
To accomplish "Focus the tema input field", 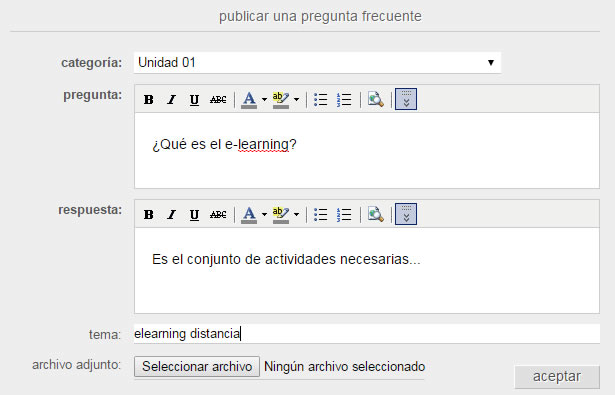I will [367, 334].
